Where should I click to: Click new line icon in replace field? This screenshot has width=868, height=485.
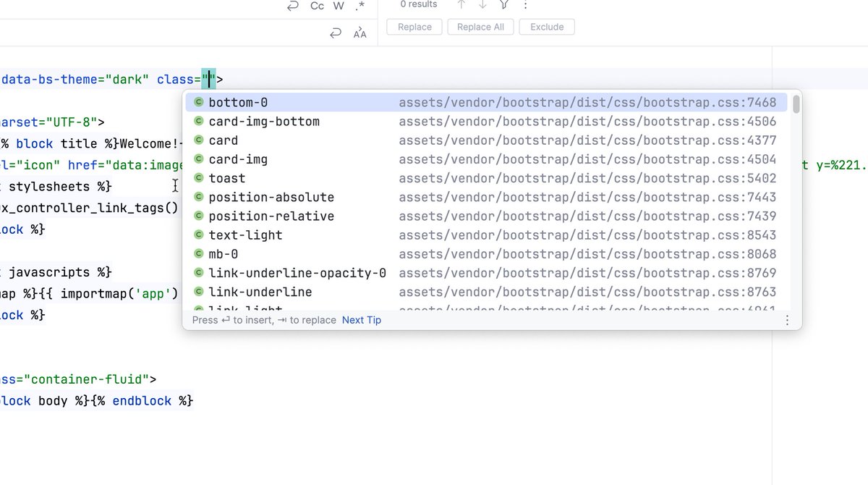pos(336,33)
